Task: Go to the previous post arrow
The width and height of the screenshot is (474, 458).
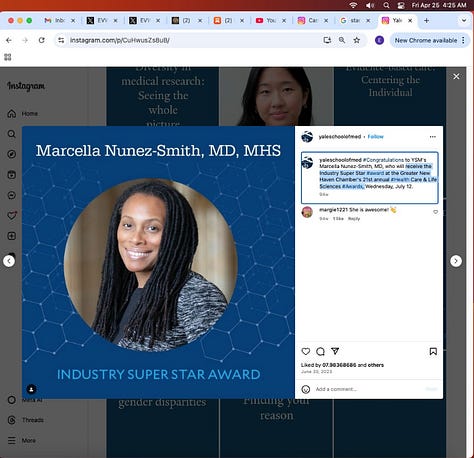Action: (x=9, y=261)
